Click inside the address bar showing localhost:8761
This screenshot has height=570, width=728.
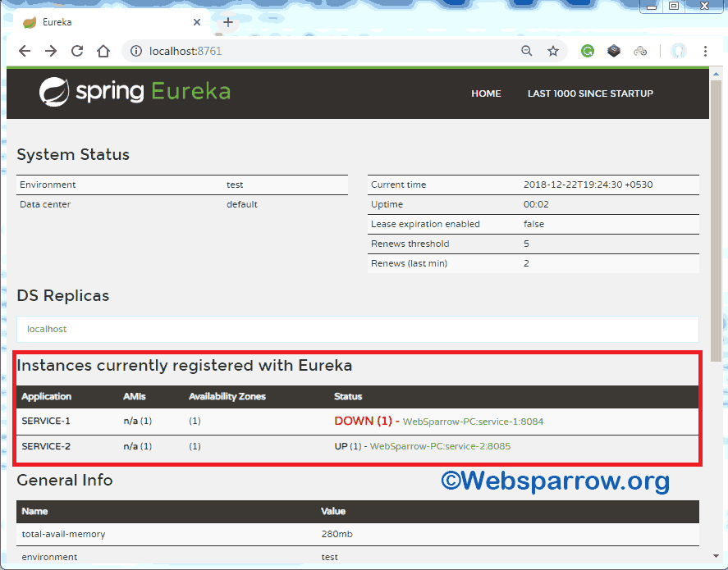246,51
